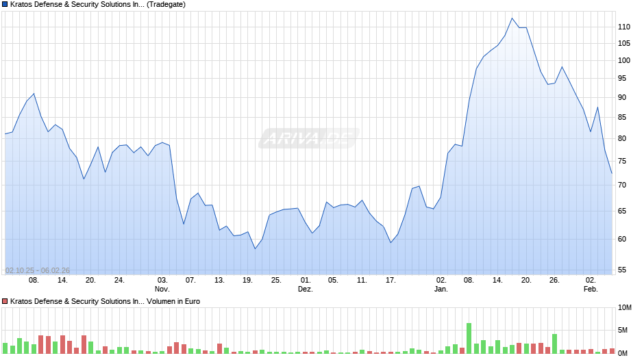
Task: Click the price axis label '75'
Action: [622, 161]
